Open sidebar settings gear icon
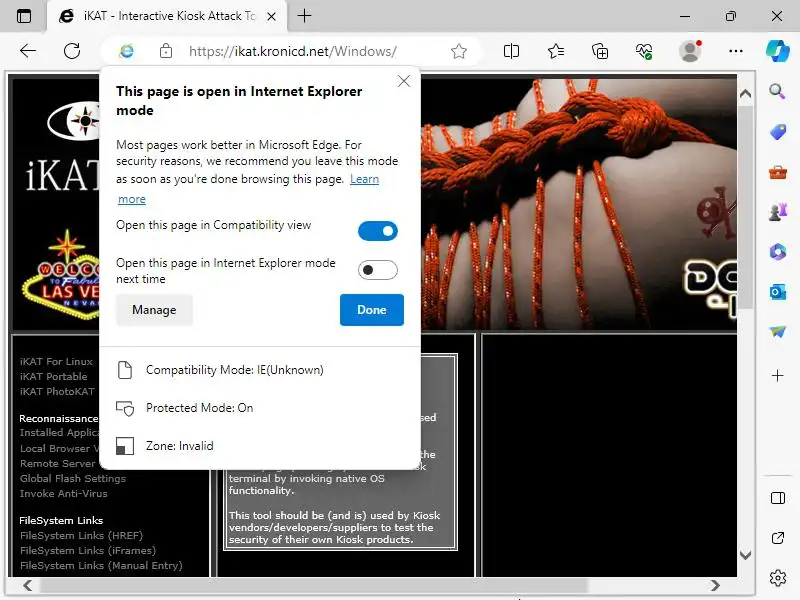The image size is (800, 600). pos(778,578)
